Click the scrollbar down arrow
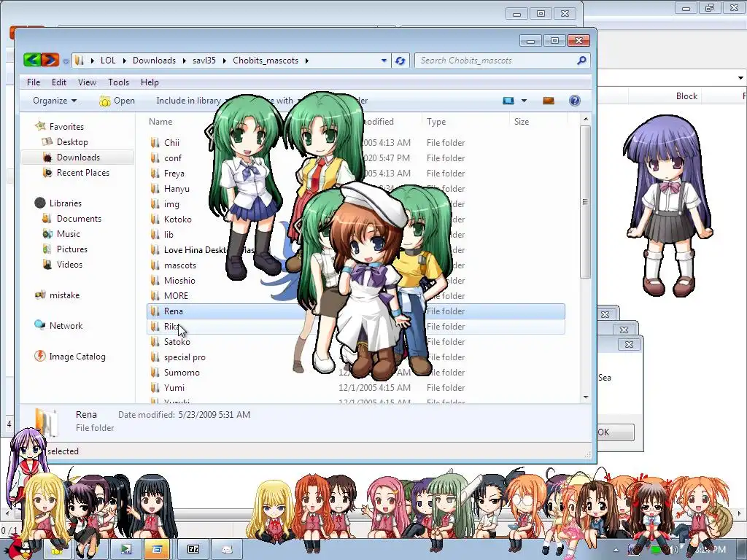Image resolution: width=747 pixels, height=560 pixels. coord(586,397)
